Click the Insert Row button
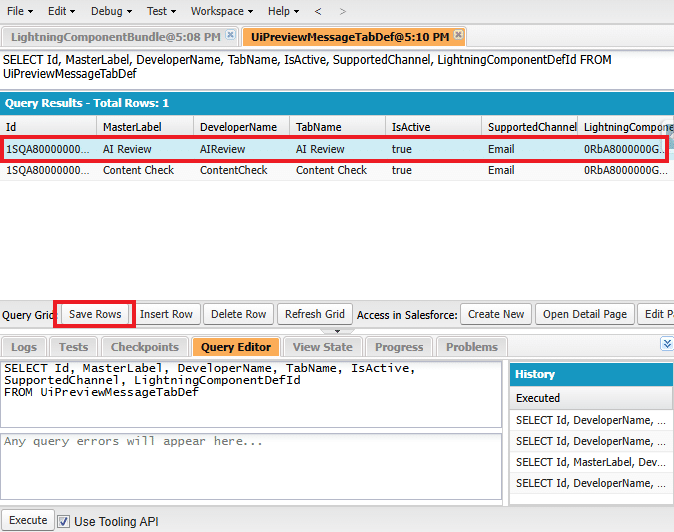 (166, 314)
